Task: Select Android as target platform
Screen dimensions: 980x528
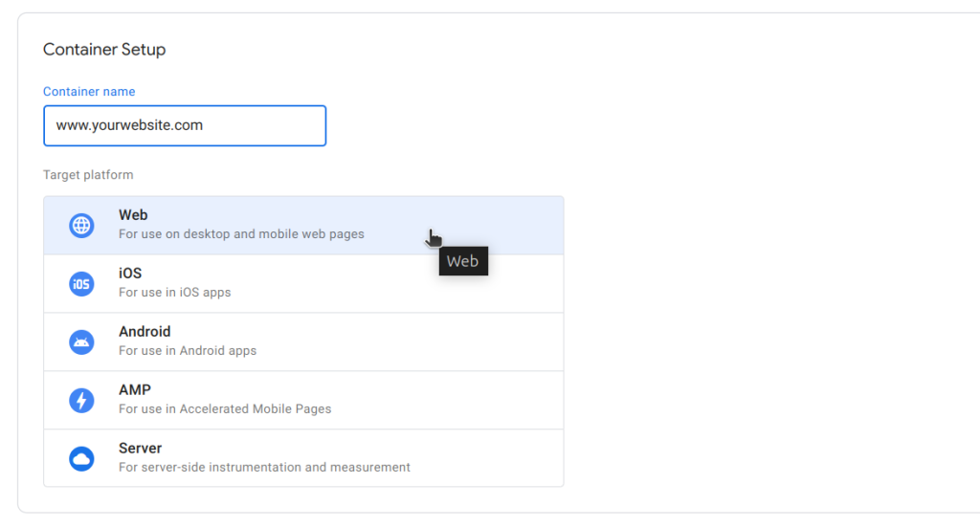Action: click(303, 341)
